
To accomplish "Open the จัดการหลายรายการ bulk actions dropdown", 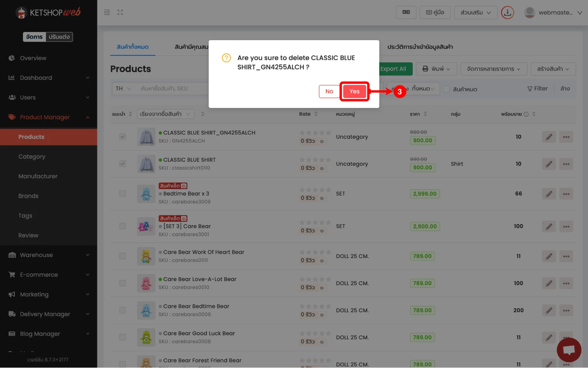I will pos(493,69).
